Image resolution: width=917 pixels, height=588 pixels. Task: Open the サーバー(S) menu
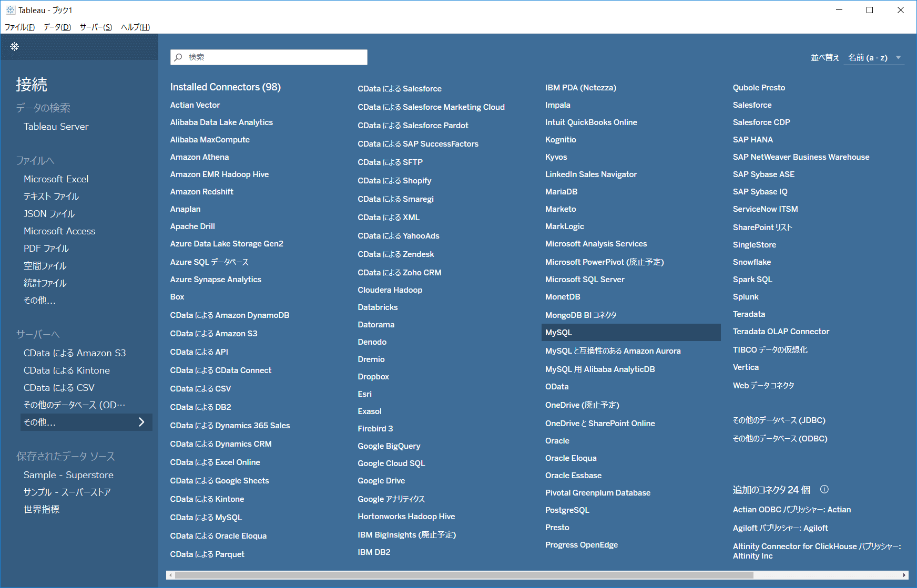pyautogui.click(x=96, y=27)
